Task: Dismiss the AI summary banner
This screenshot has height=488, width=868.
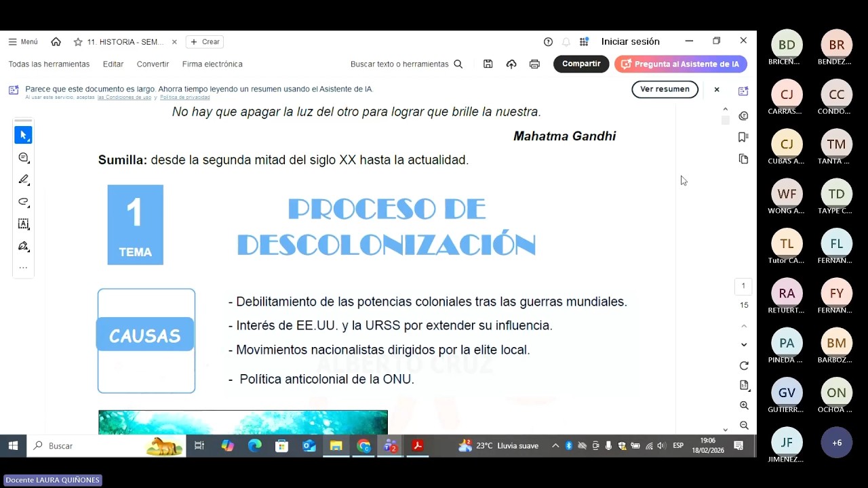Action: tap(717, 89)
